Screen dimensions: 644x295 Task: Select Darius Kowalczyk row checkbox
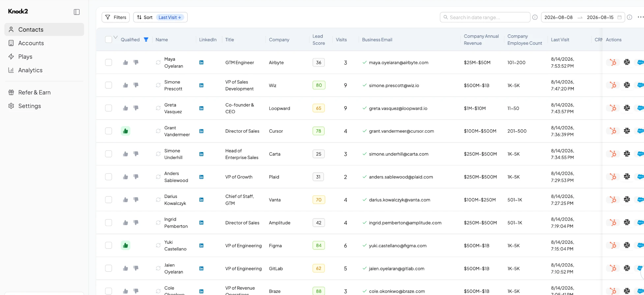[x=108, y=200]
